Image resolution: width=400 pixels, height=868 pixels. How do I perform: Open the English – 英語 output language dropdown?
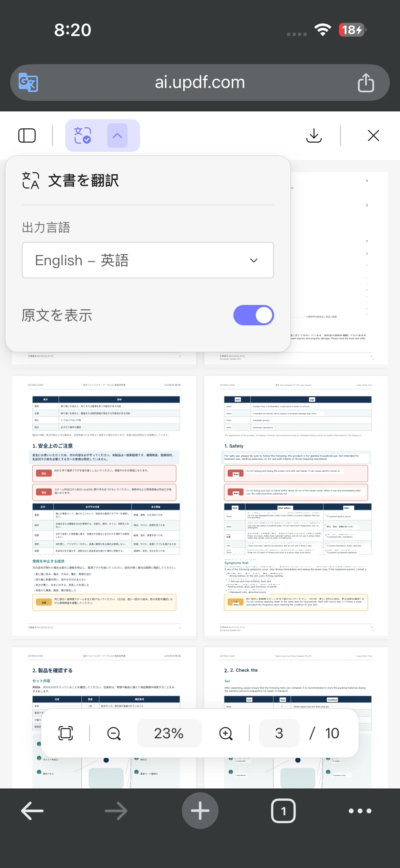[148, 260]
